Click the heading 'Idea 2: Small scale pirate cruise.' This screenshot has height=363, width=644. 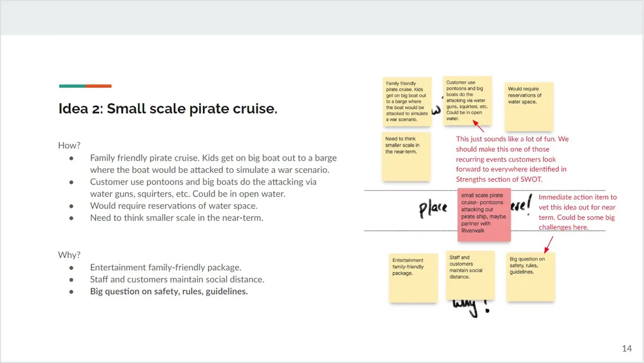pyautogui.click(x=167, y=108)
